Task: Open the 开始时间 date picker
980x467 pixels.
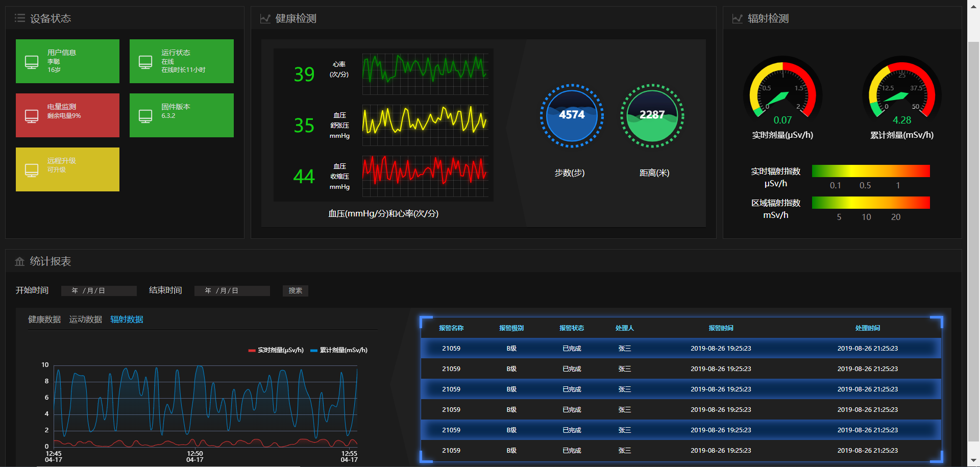Action: [x=99, y=291]
